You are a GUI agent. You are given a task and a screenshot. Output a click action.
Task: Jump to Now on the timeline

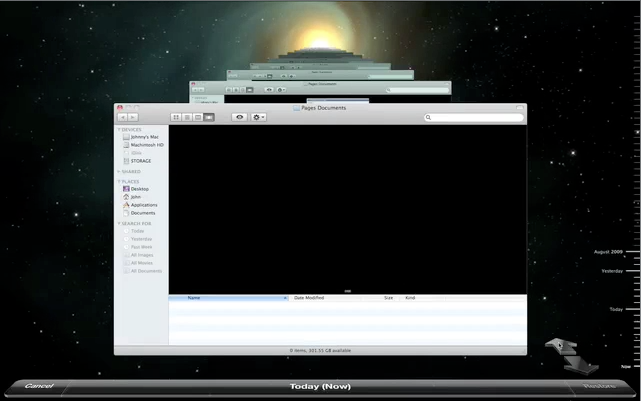point(626,367)
